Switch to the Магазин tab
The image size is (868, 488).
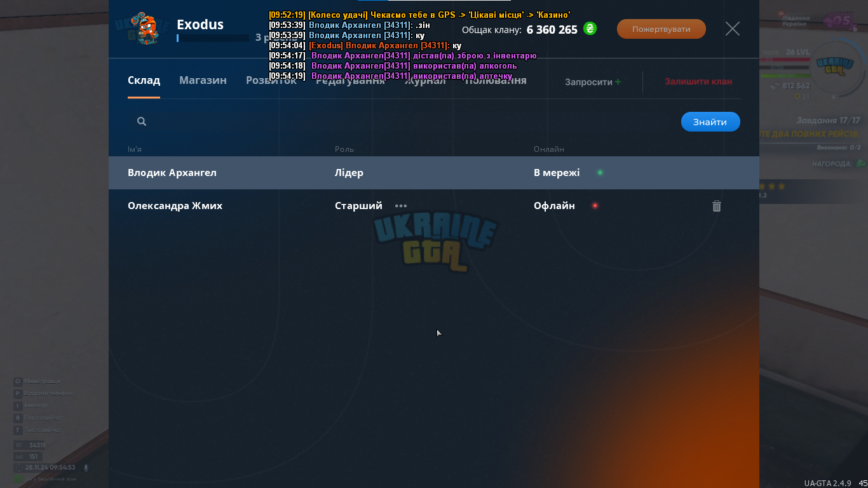tap(203, 81)
